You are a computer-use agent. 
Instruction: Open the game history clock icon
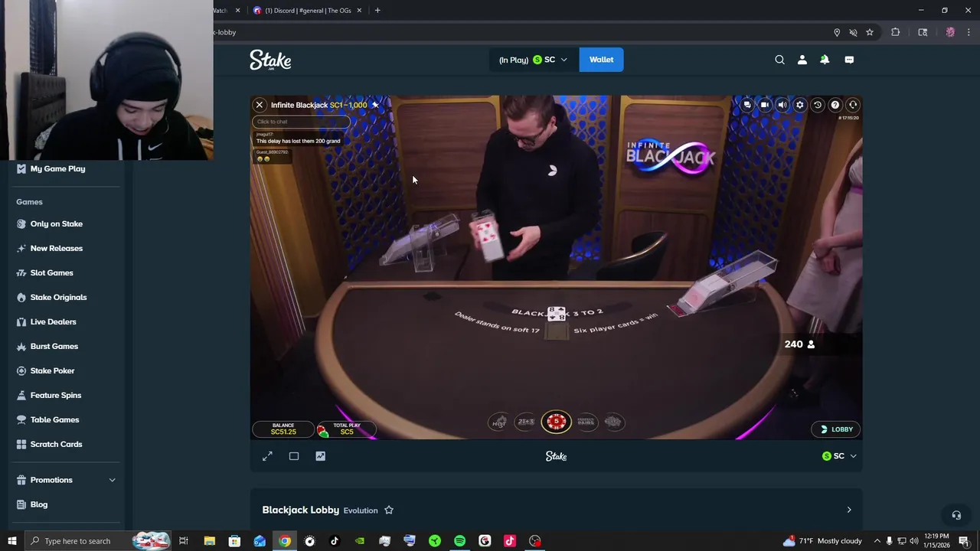tap(818, 105)
